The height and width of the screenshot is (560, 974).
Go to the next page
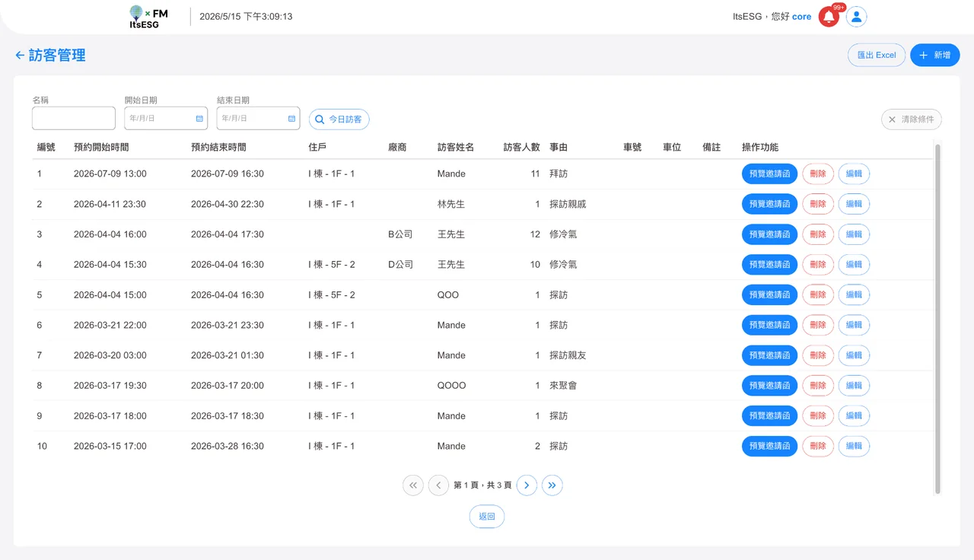(x=527, y=485)
